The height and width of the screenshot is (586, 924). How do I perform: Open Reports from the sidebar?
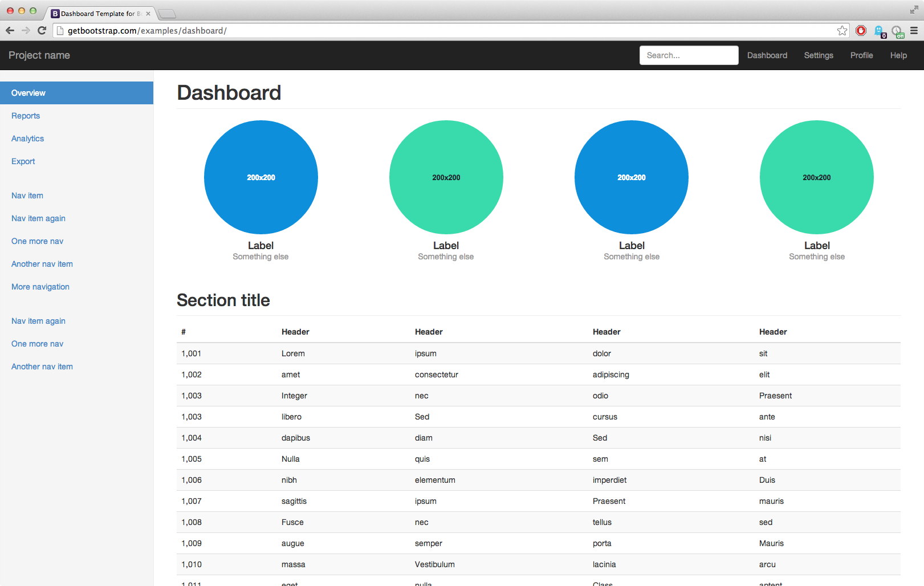tap(26, 116)
